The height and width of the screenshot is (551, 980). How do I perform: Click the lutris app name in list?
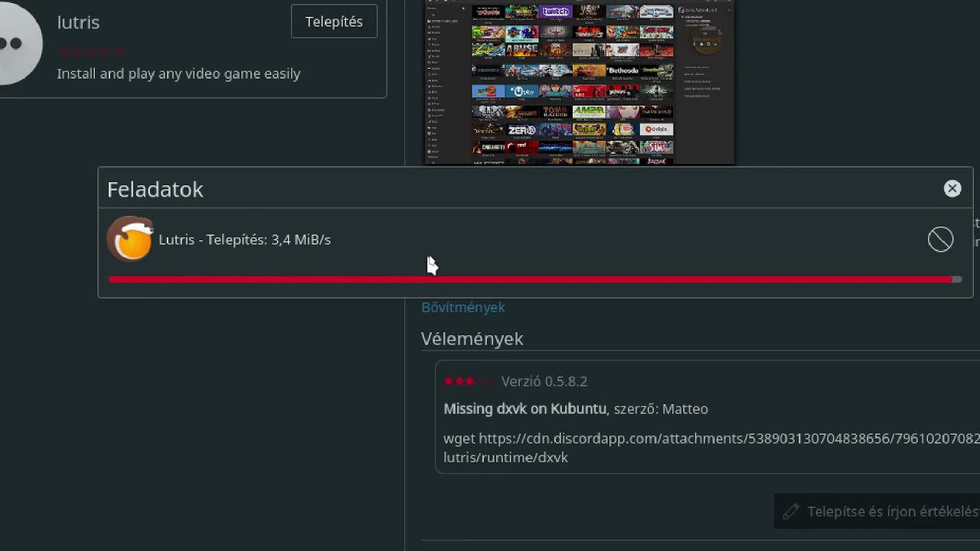click(78, 22)
